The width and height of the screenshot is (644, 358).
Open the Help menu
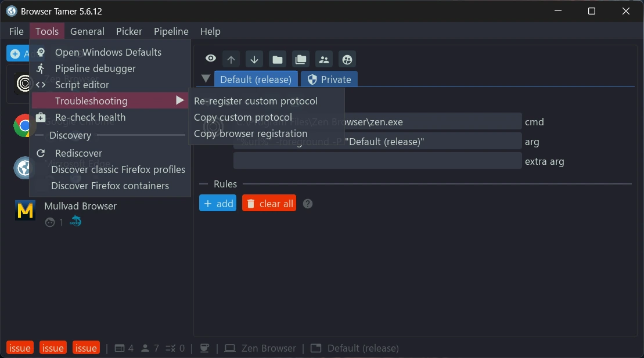point(210,31)
